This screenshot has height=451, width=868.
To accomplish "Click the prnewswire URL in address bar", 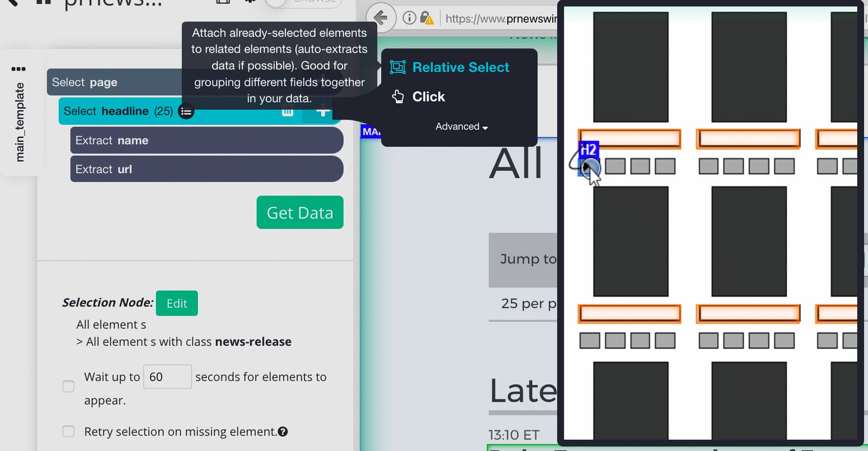I will coord(501,19).
